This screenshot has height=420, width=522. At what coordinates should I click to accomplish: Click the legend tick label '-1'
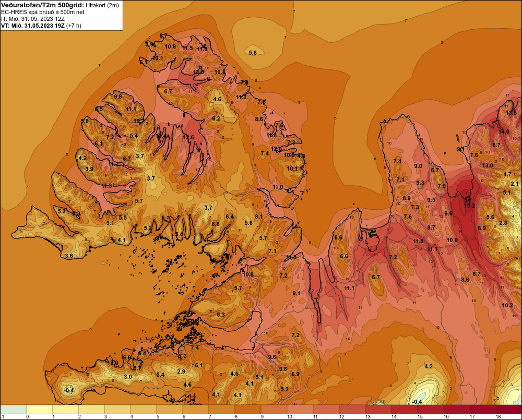(x=3, y=417)
